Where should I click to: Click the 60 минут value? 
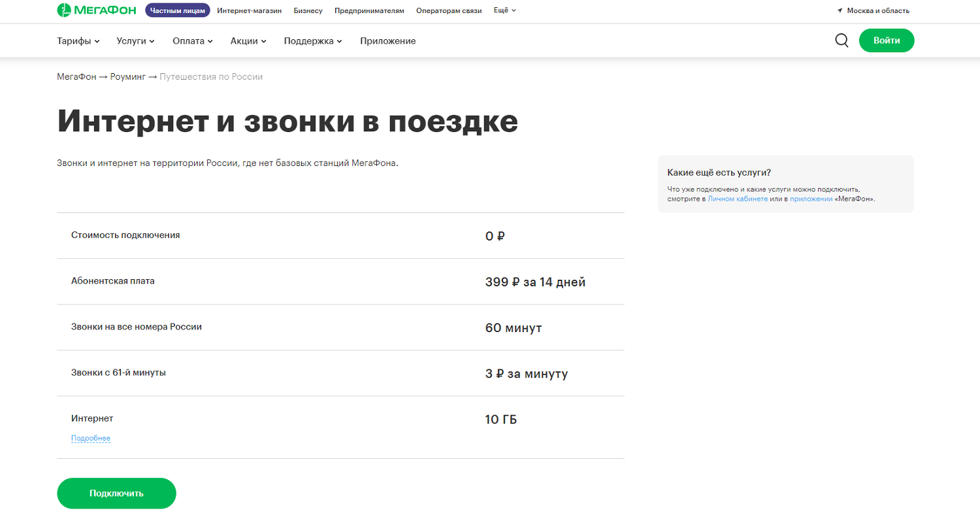[x=514, y=328]
